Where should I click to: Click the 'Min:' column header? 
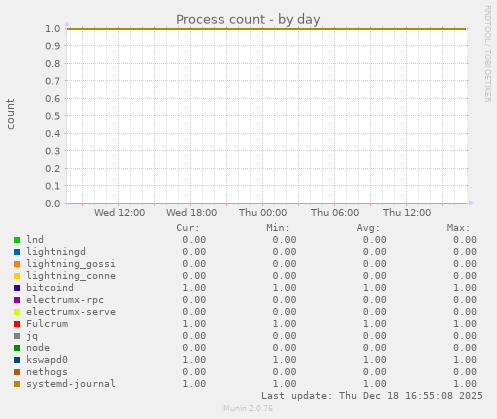coord(278,228)
